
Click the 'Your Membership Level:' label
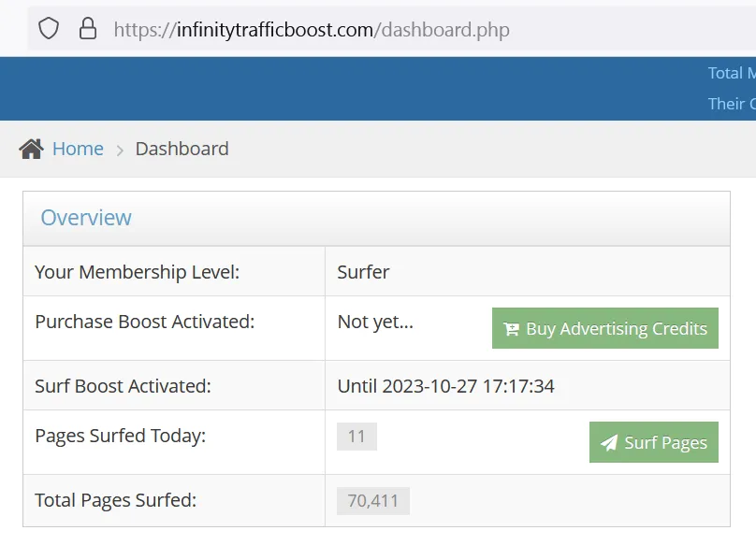137,272
